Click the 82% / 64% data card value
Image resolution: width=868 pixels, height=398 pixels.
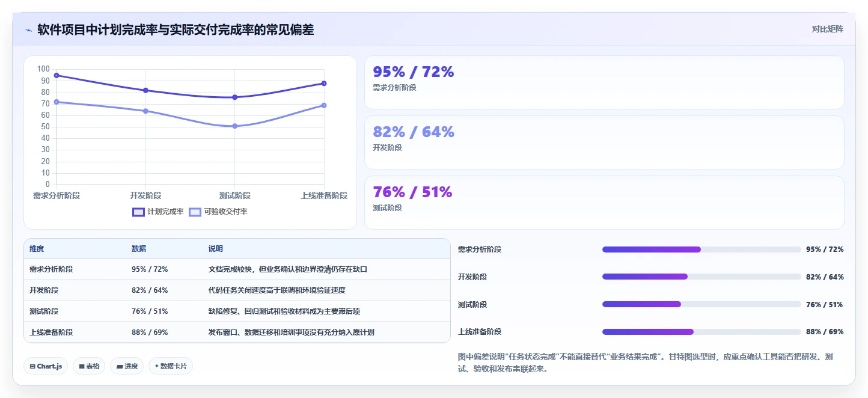point(414,132)
